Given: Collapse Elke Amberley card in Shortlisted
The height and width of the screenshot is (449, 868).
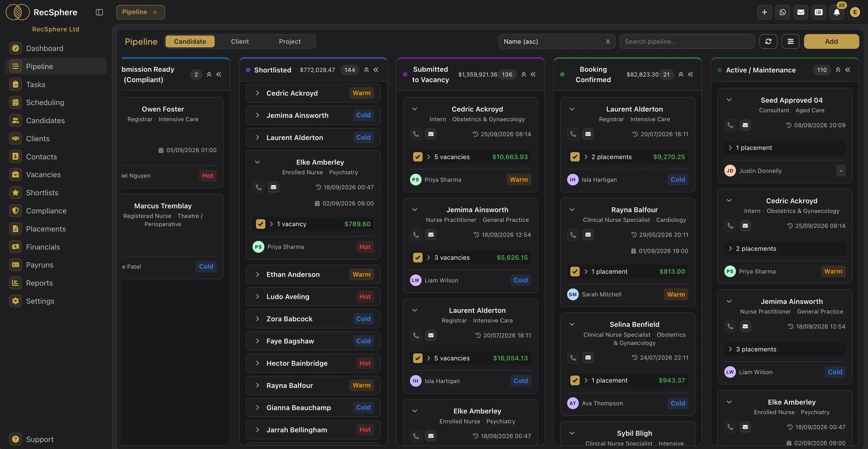Looking at the screenshot, I should (257, 162).
